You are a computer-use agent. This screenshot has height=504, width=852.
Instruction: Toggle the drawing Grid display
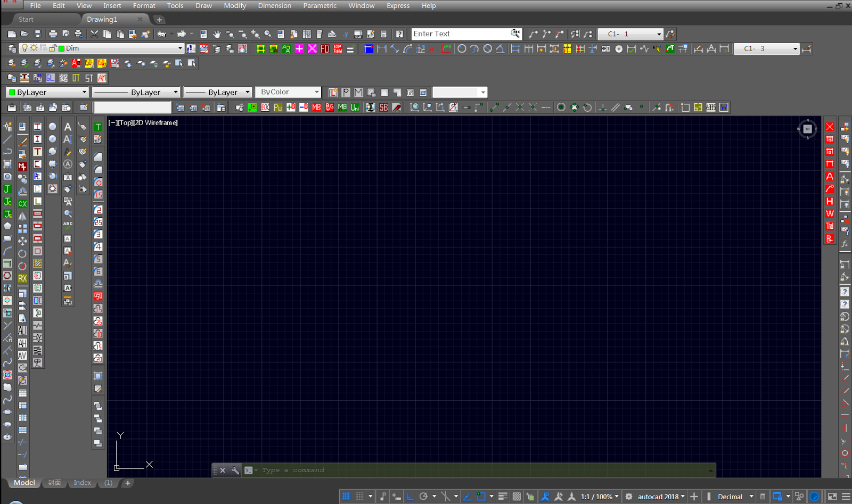tap(346, 497)
